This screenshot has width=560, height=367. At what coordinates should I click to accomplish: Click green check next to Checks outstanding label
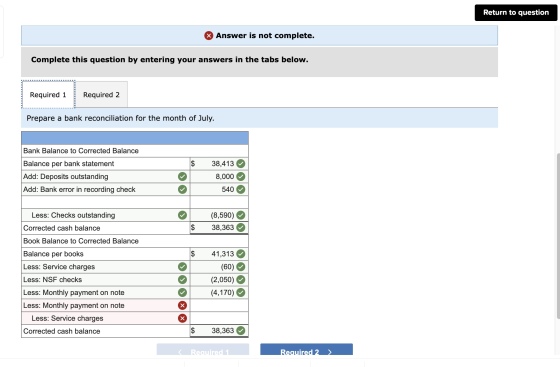click(x=182, y=215)
